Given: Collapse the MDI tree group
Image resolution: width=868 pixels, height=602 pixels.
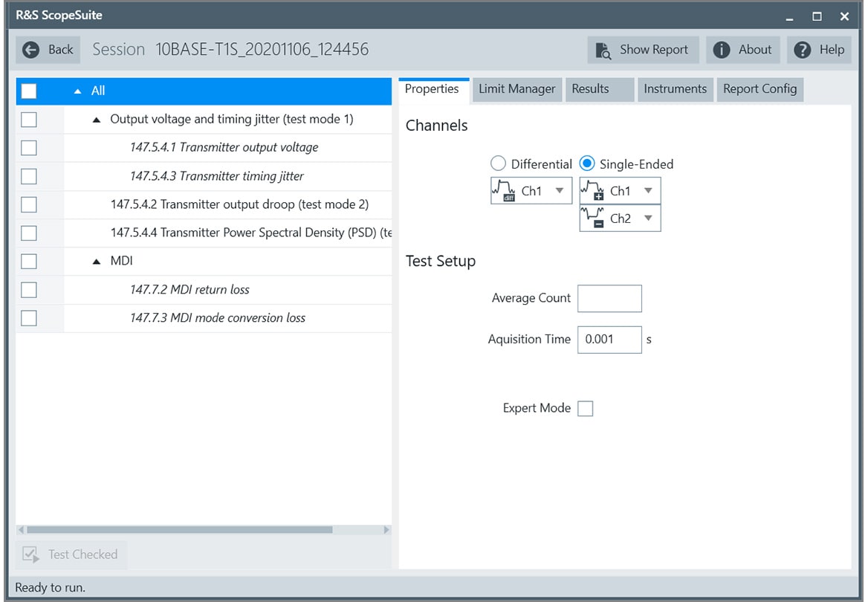Looking at the screenshot, I should [97, 262].
